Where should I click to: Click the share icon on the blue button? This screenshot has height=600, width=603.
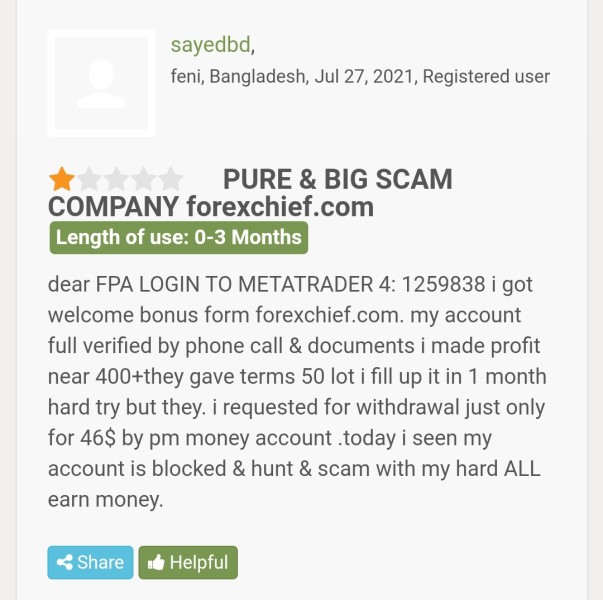pyautogui.click(x=66, y=563)
